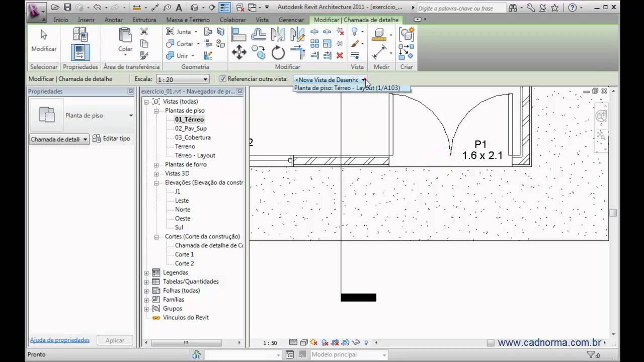Select Corte 1 in the project browser

tap(184, 255)
